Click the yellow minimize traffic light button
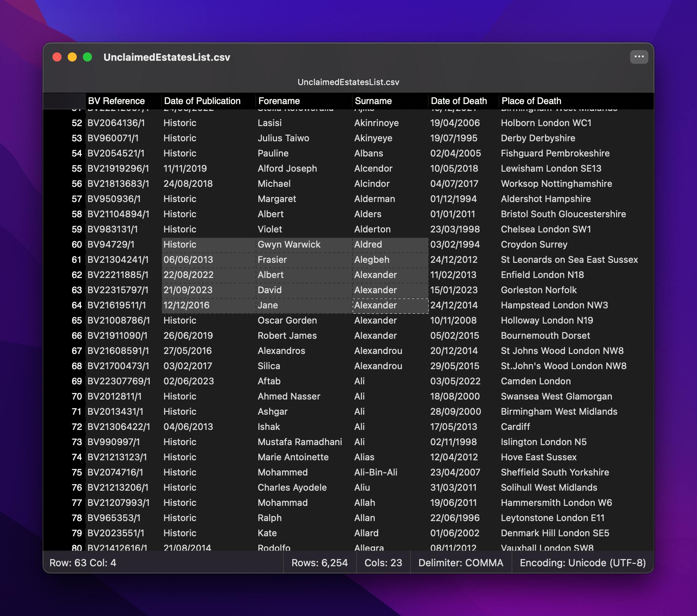Viewport: 697px width, 616px height. 73,57
